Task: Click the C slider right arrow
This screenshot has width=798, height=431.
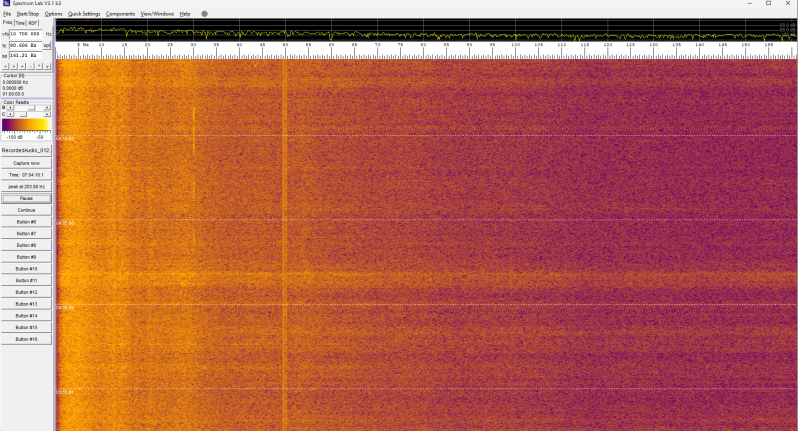Action: (47, 114)
